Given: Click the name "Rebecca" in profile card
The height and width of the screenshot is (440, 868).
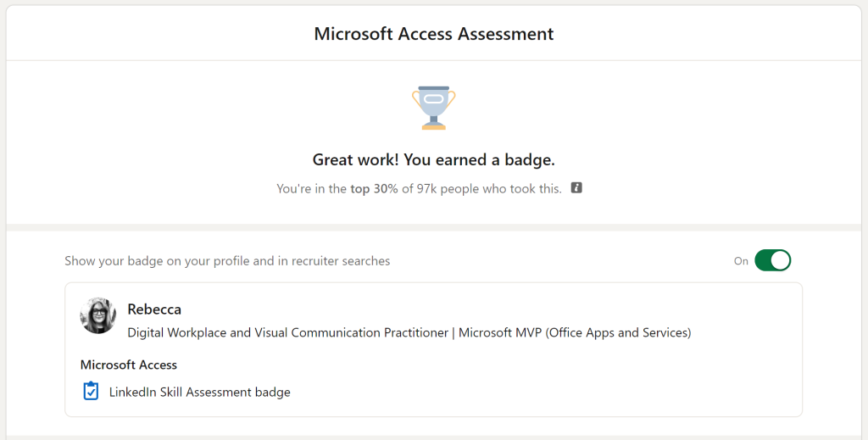Looking at the screenshot, I should coord(154,309).
